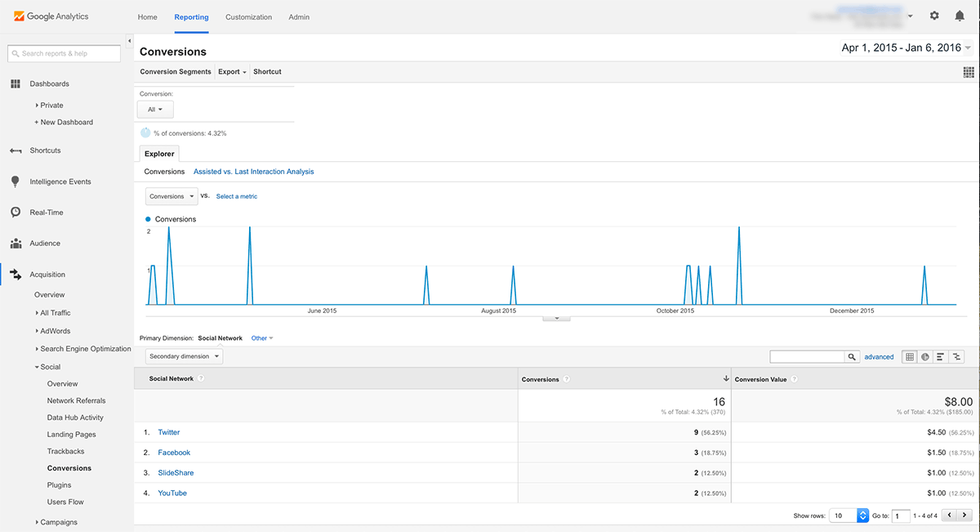
Task: Open the Reporting tab
Action: click(191, 17)
